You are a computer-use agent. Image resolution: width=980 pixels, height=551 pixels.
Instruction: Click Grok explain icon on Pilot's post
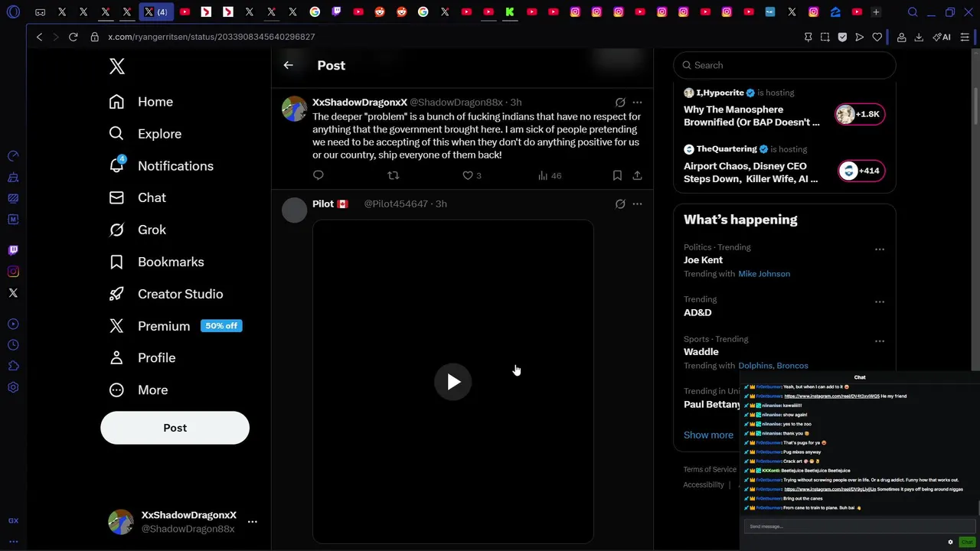[x=620, y=204]
